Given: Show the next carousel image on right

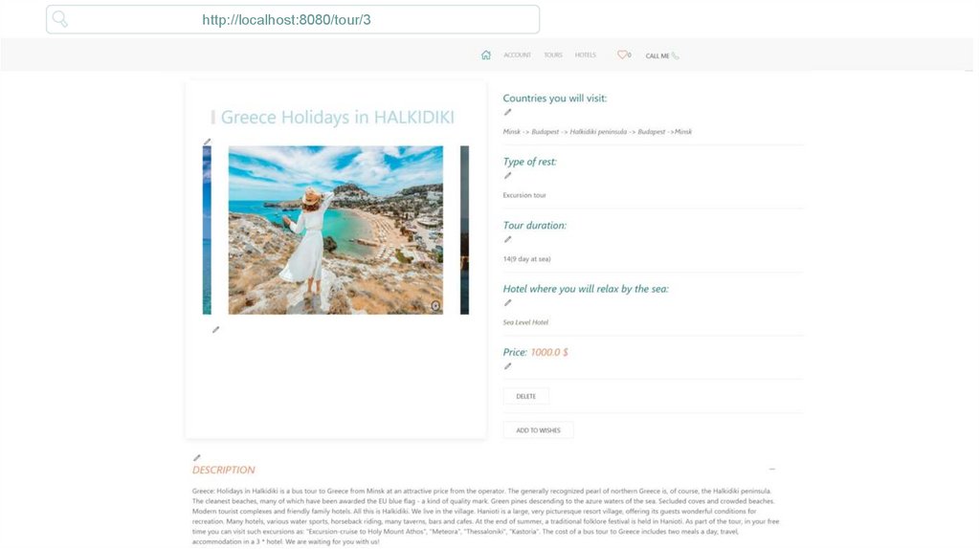Looking at the screenshot, I should pyautogui.click(x=464, y=230).
